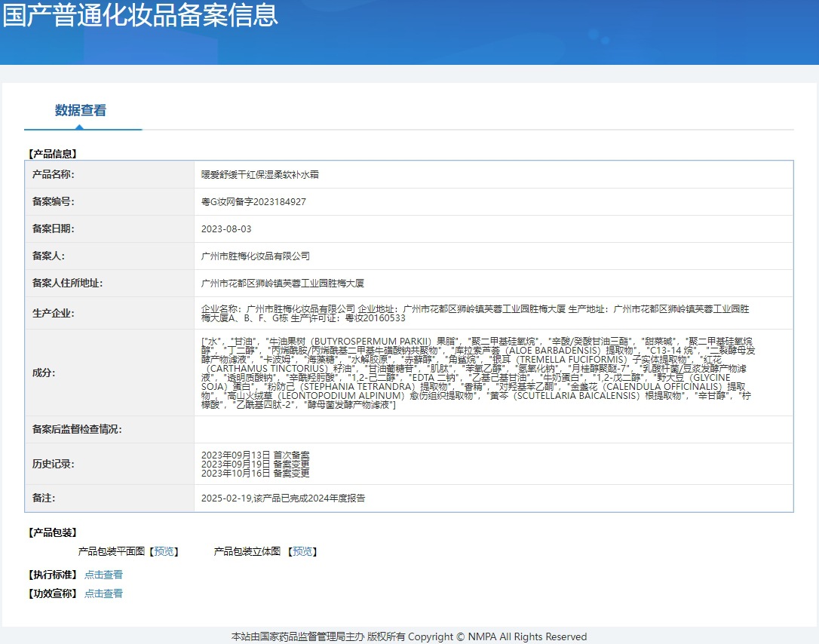Preview the 产品包装立体图 image
Viewport: 819px width, 644px height.
coord(302,551)
